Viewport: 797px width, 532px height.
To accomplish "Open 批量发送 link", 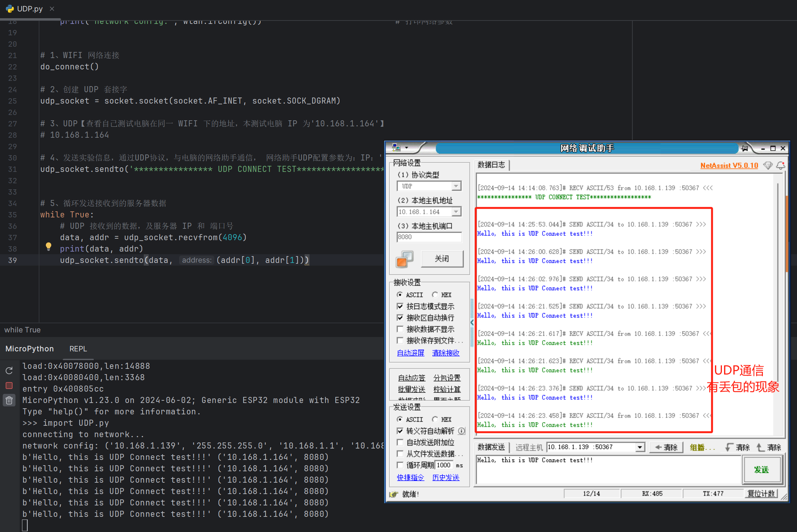I will [x=412, y=389].
